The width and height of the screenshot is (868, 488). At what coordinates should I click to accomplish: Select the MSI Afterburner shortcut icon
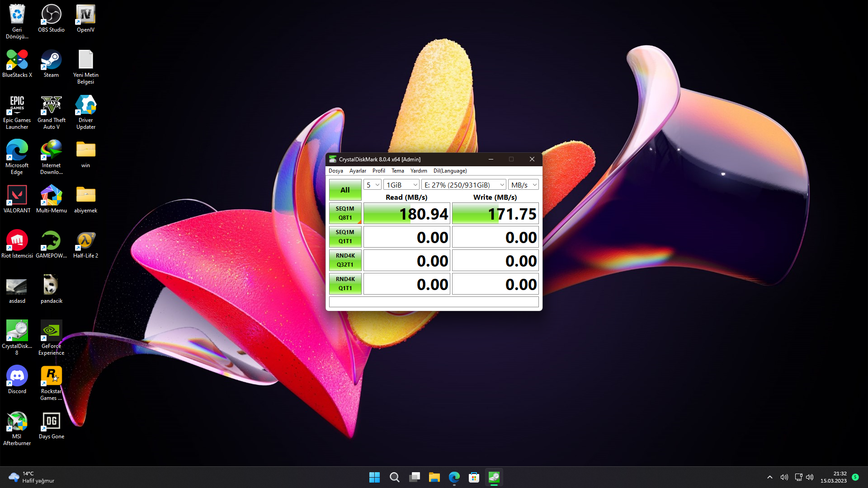pos(17,422)
